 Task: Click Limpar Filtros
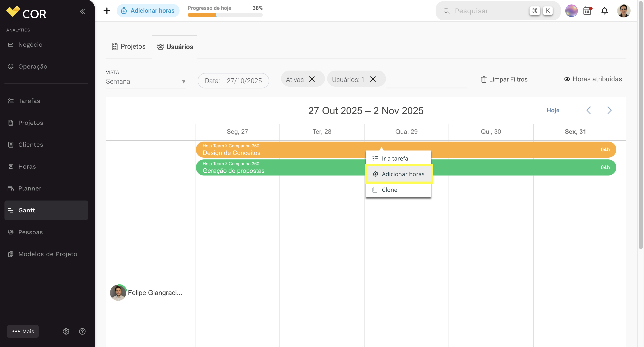504,79
